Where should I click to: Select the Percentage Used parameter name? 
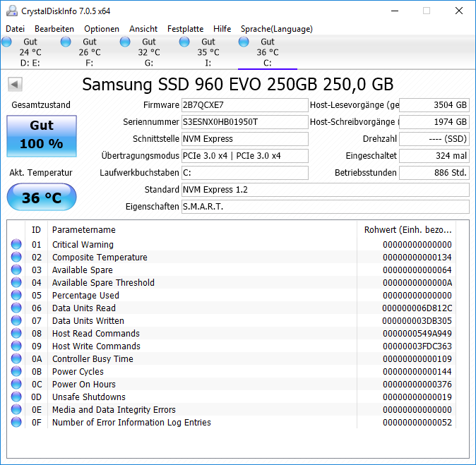[x=85, y=296]
